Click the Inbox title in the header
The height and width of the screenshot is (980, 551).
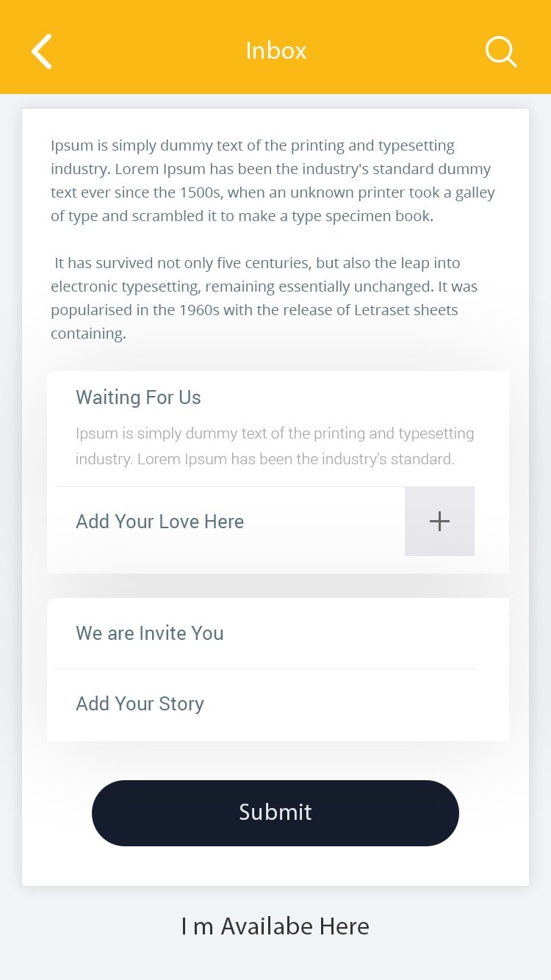point(275,51)
